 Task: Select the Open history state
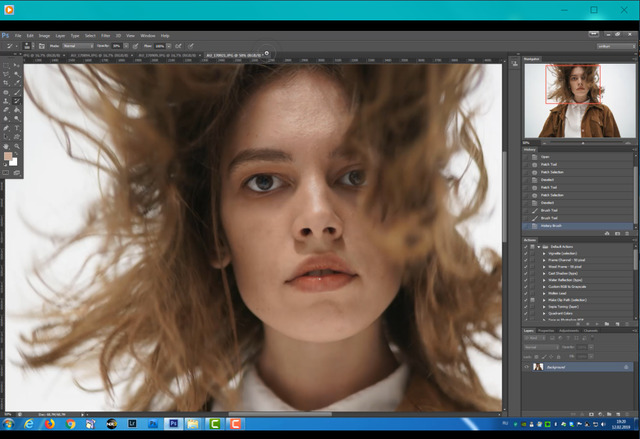[x=546, y=156]
